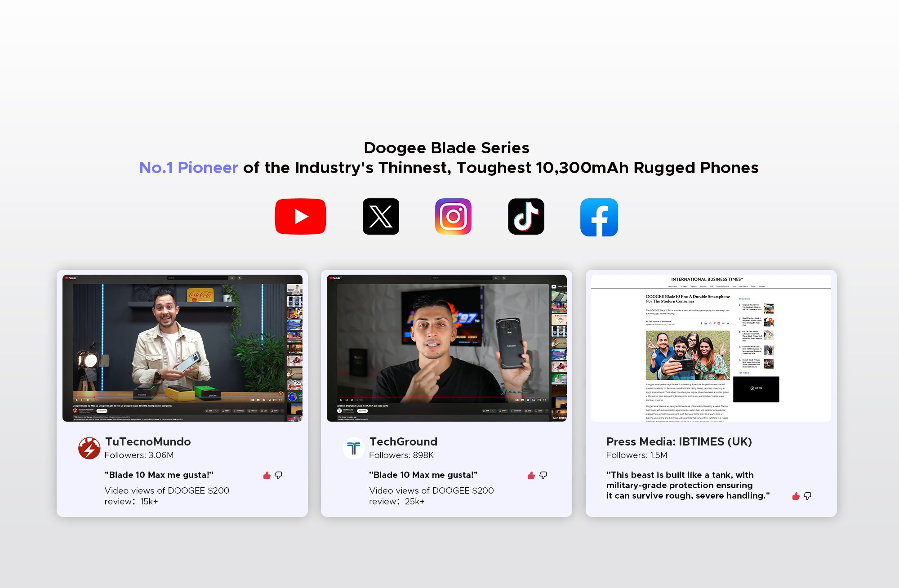Click the Press Media: IBTIMES (UK) title

[679, 441]
